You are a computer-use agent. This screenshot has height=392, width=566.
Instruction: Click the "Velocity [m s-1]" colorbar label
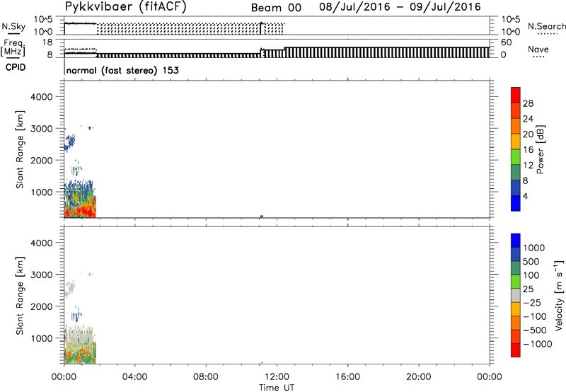tap(559, 295)
